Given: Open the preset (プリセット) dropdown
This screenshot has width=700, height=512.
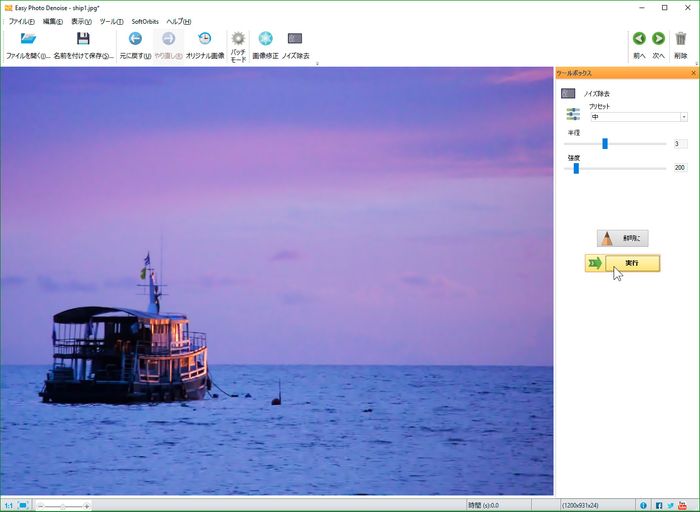Looking at the screenshot, I should (637, 117).
